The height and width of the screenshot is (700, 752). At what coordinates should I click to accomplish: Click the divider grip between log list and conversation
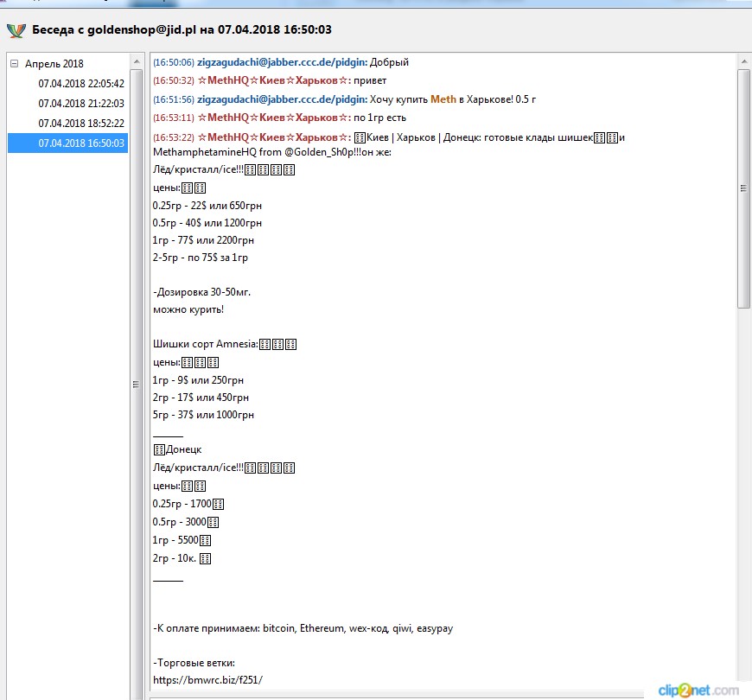tap(135, 385)
